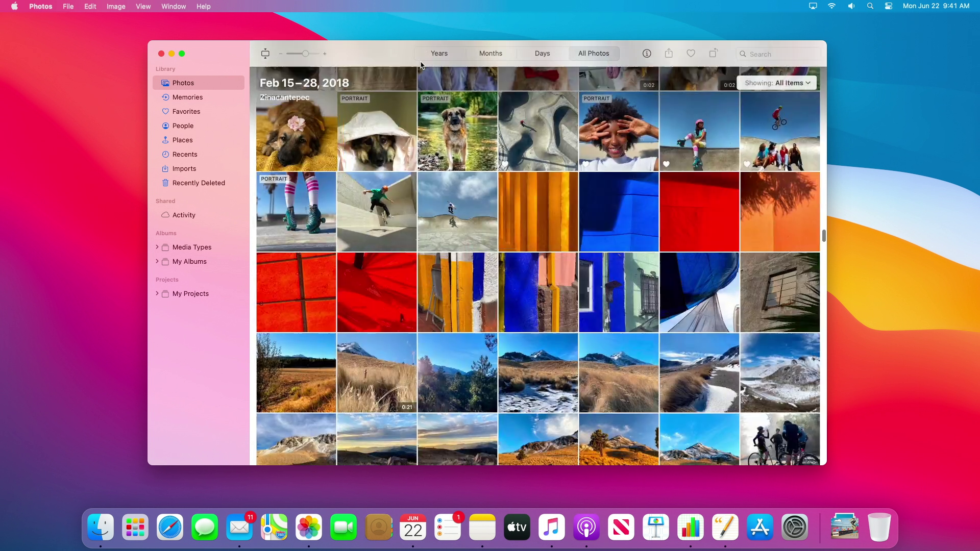Open the Image menu

coord(116,6)
